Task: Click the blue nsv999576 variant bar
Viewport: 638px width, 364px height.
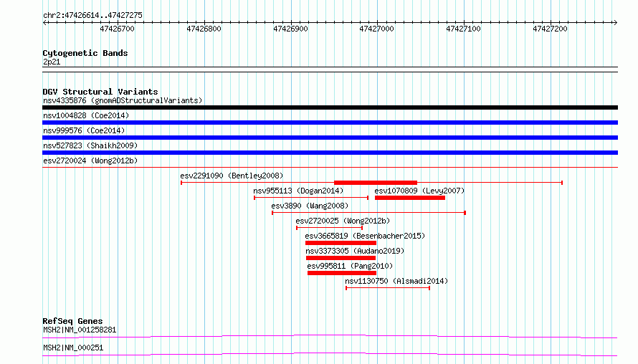Action: point(330,138)
